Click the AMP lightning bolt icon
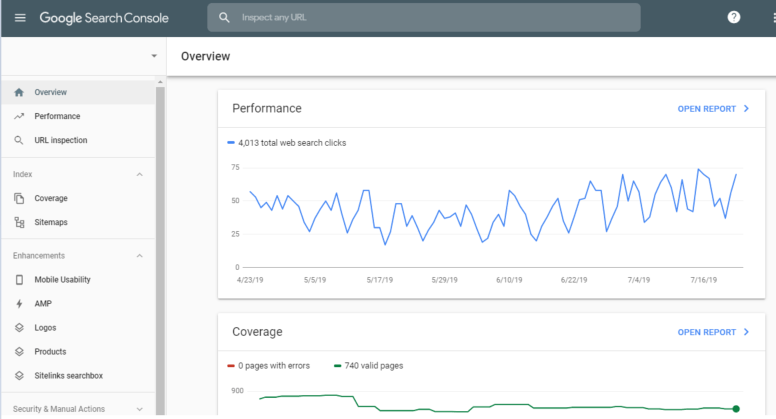 pos(19,303)
